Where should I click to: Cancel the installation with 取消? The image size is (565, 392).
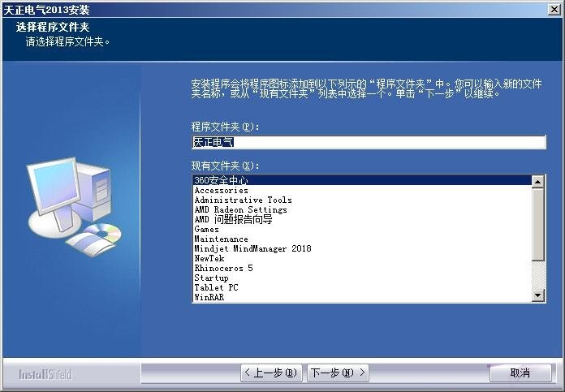coord(520,373)
